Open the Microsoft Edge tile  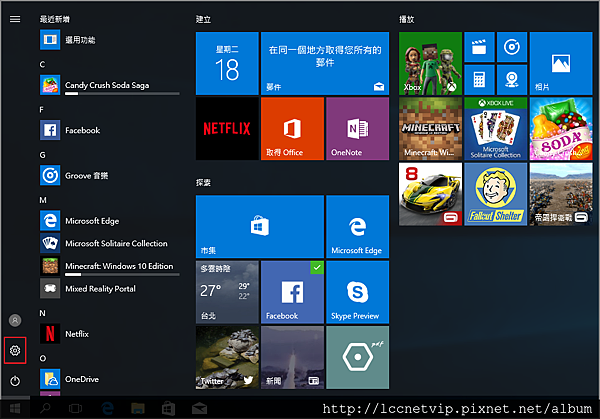coord(357,227)
